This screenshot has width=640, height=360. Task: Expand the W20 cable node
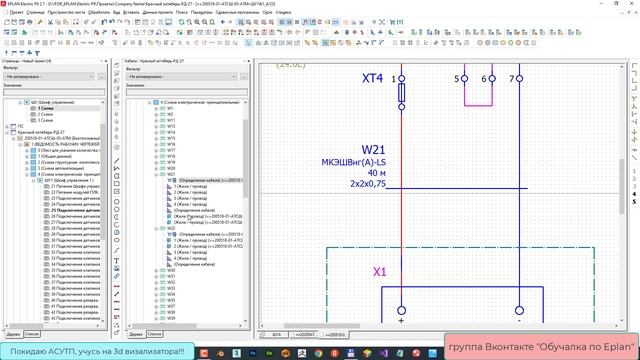(x=156, y=168)
